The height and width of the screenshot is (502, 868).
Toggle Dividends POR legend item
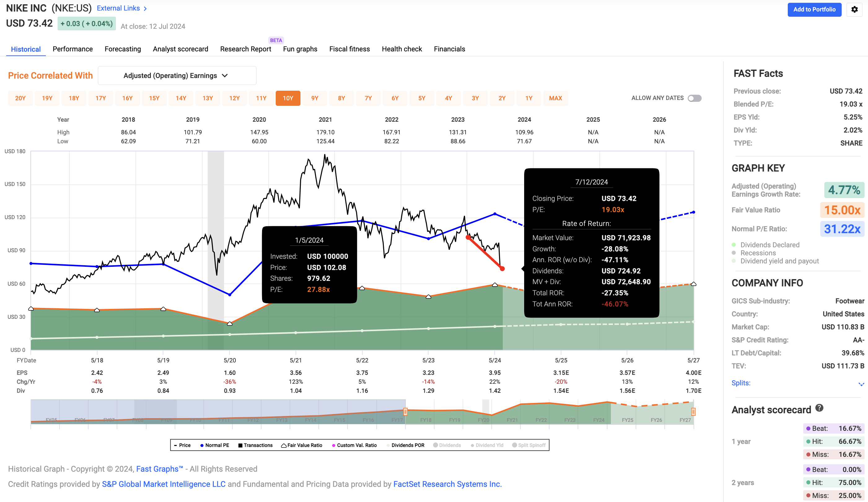406,445
